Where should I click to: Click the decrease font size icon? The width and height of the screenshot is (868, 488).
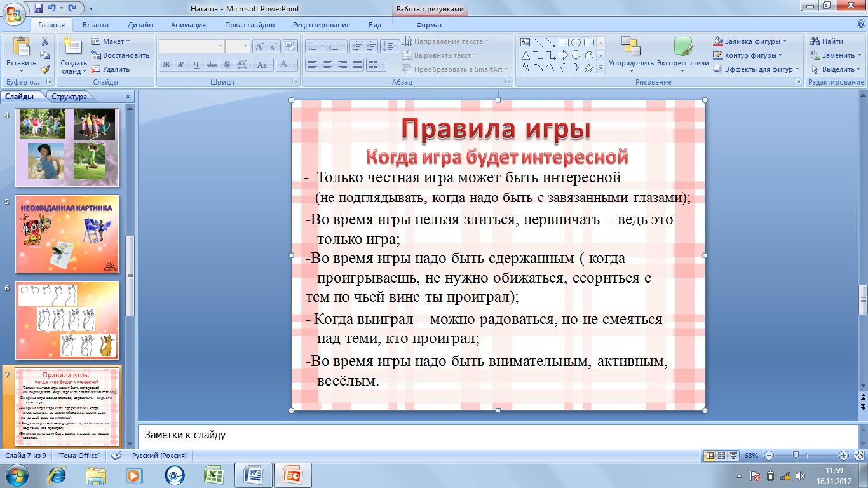click(x=274, y=46)
